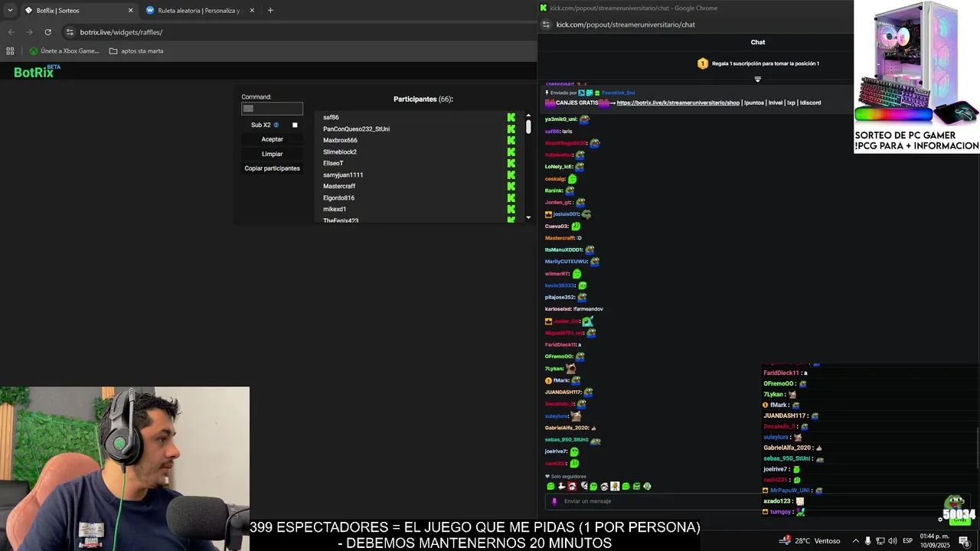Screen dimensions: 980x551
Task: Click the purple emote icon in message box
Action: [554, 501]
